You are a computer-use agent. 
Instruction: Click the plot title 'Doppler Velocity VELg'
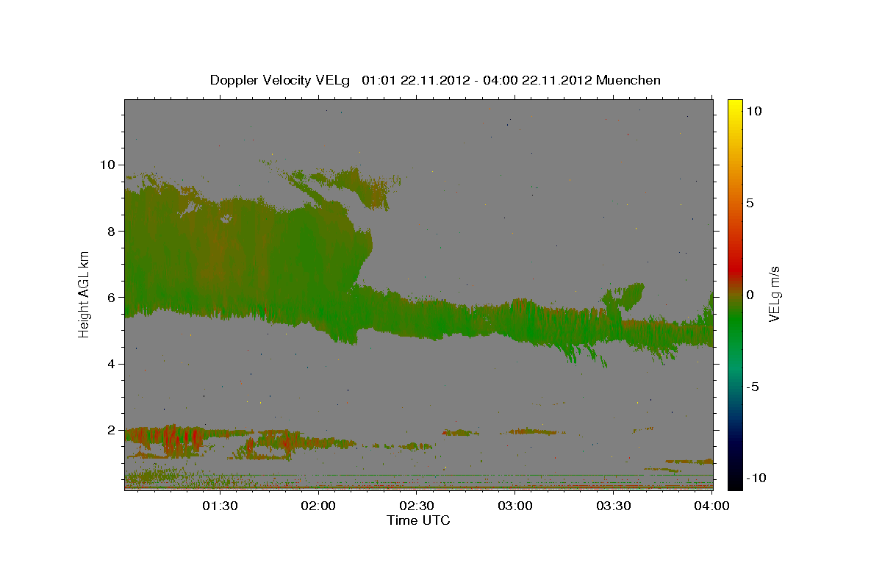282,80
